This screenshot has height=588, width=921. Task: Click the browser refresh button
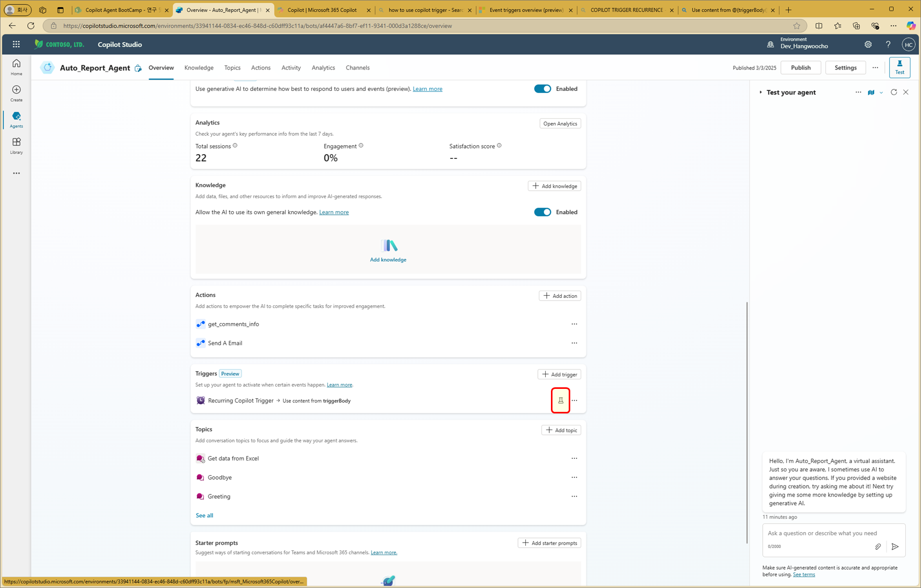[31, 26]
